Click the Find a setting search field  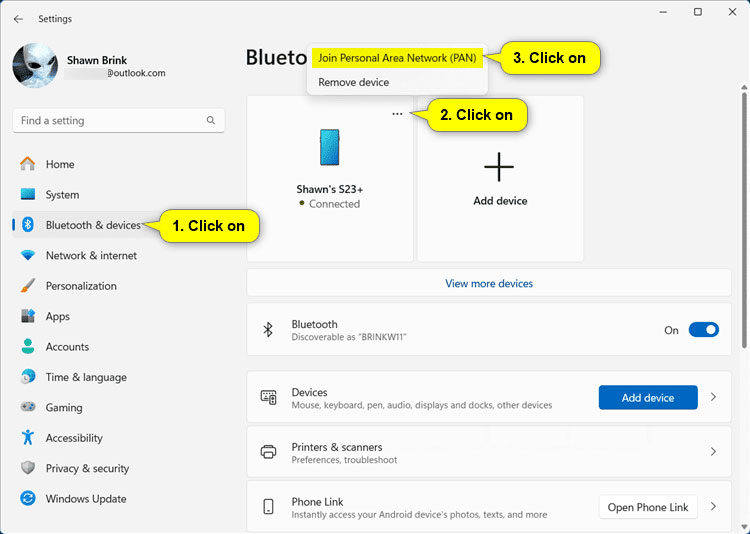click(119, 121)
